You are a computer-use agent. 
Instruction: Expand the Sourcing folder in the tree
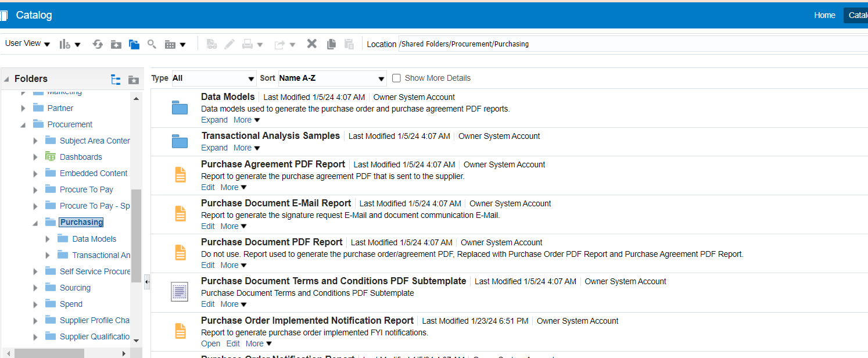[x=35, y=287]
